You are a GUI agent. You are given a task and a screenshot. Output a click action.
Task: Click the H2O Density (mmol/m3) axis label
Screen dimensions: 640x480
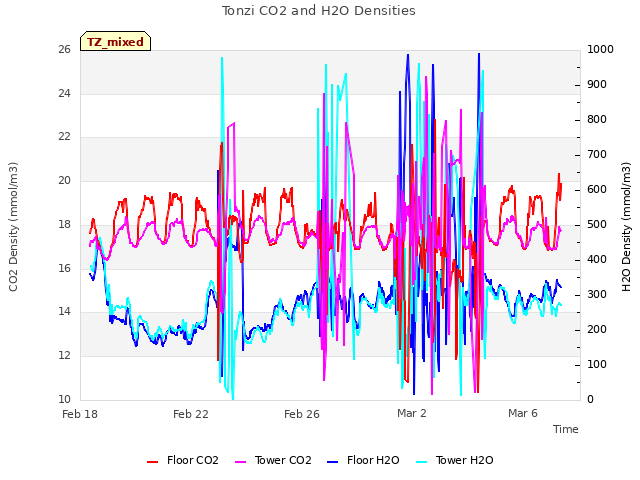coord(626,227)
